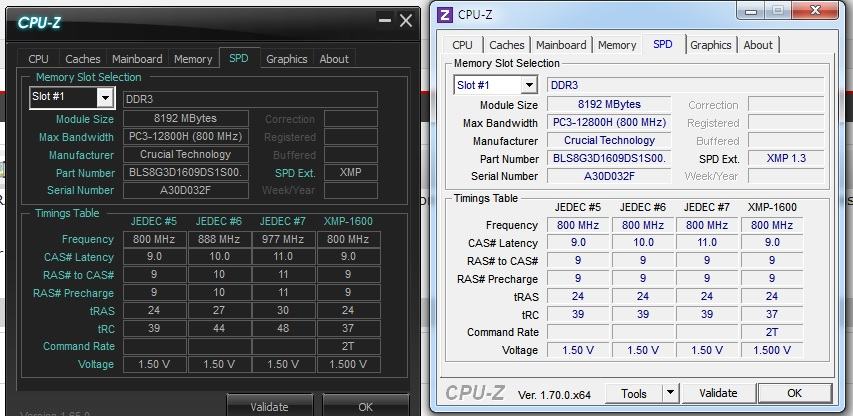Open the CPU tab in dark CPU-Z window
The image size is (853, 416).
click(38, 59)
